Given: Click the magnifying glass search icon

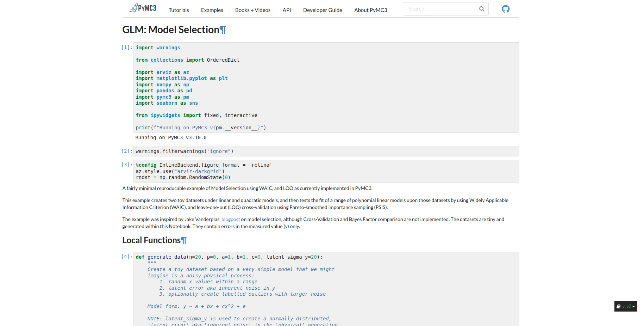Looking at the screenshot, I should coord(481,9).
